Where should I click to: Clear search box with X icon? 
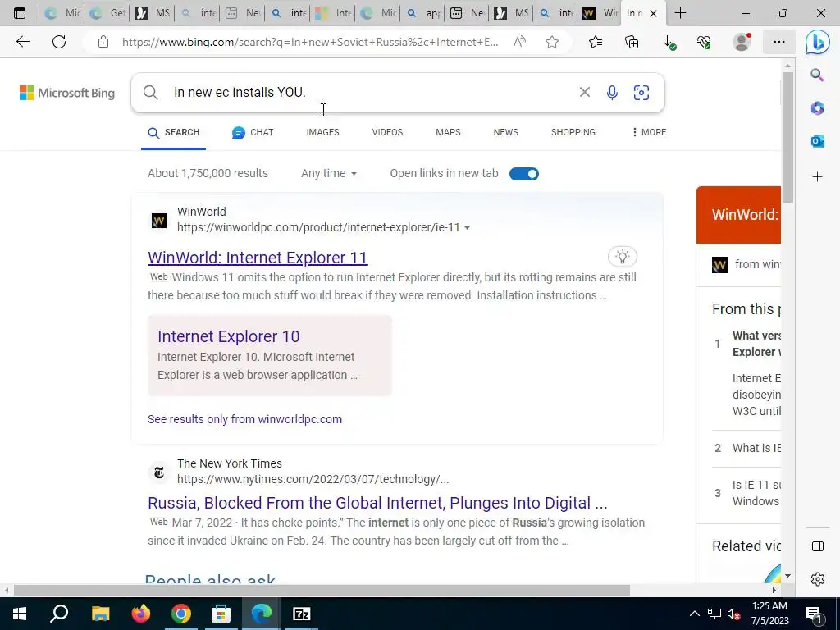[x=584, y=92]
